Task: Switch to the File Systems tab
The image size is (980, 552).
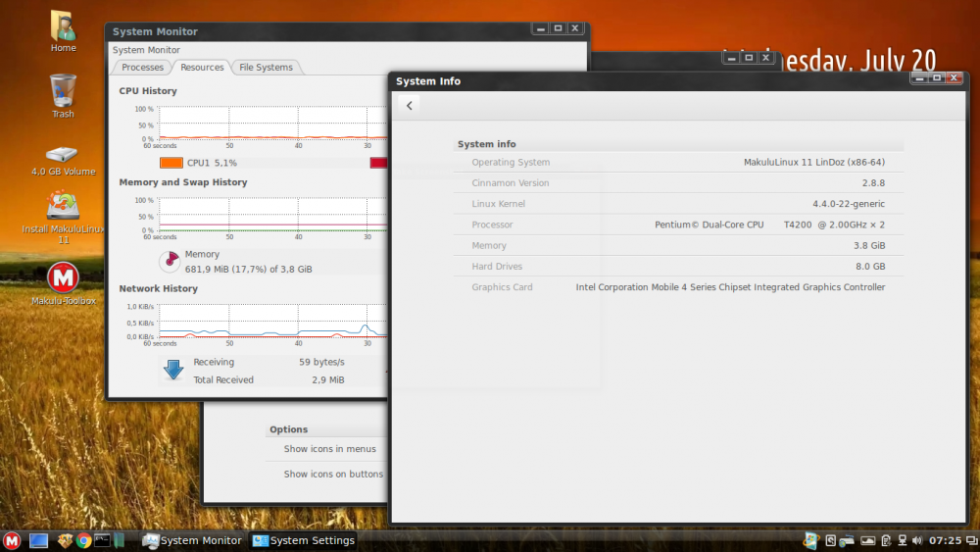Action: 266,67
